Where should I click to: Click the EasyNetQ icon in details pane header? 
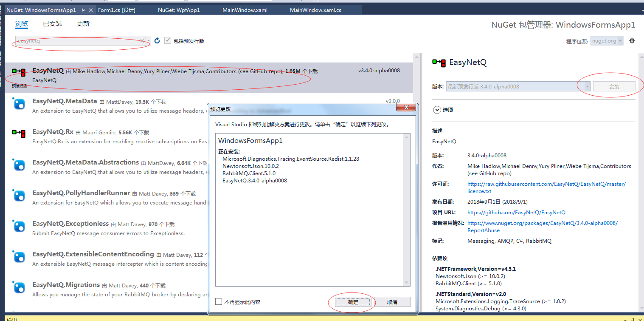coord(439,62)
